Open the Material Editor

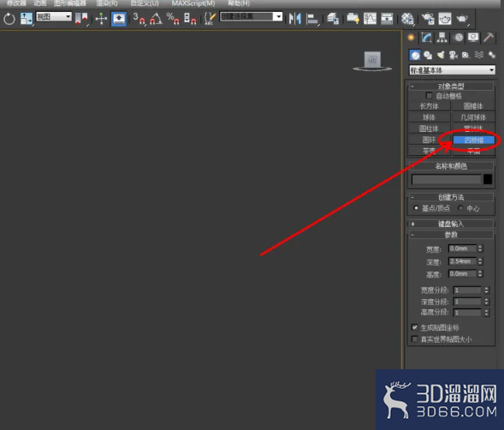click(407, 19)
